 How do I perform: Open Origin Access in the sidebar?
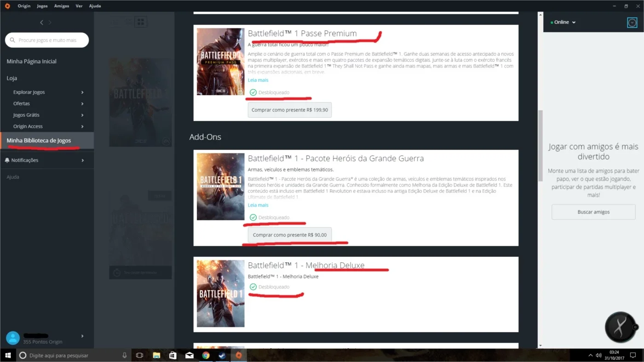coord(28,126)
